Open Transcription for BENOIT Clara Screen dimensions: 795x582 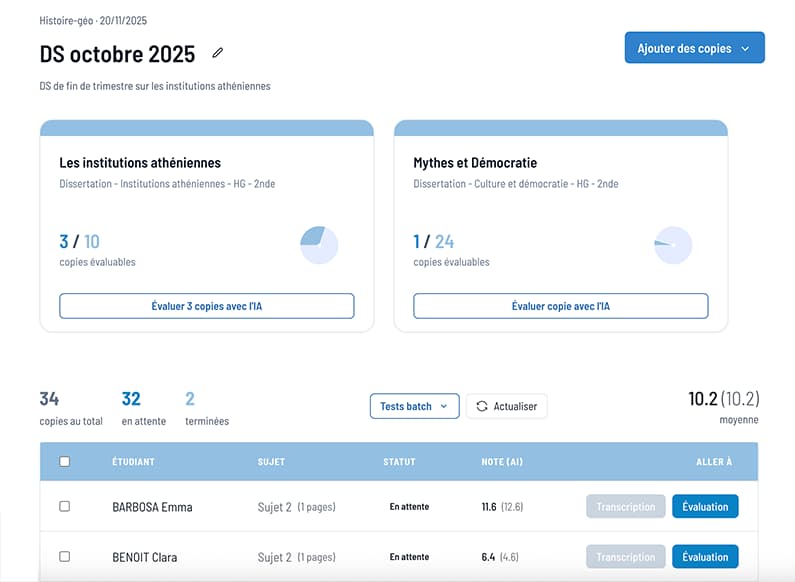[x=625, y=557]
